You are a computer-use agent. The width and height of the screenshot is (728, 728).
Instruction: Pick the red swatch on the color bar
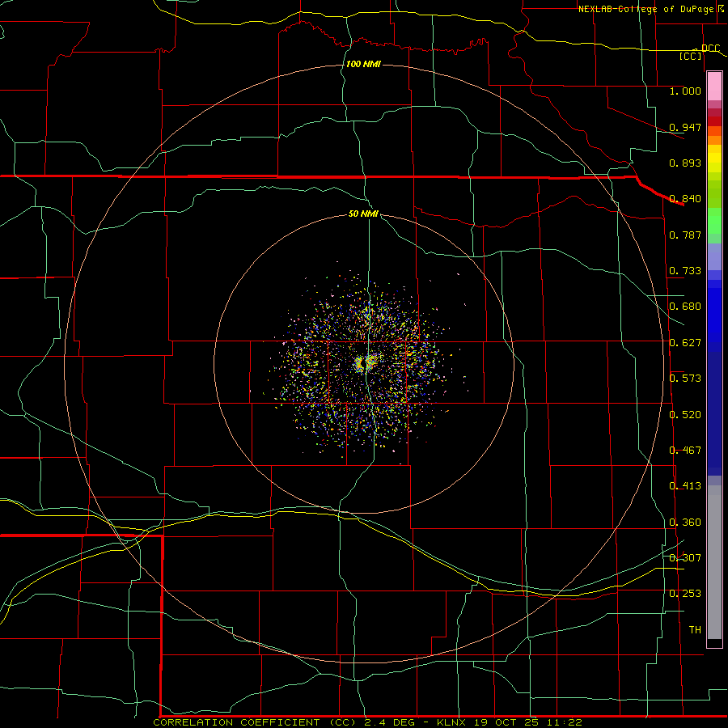[x=714, y=121]
